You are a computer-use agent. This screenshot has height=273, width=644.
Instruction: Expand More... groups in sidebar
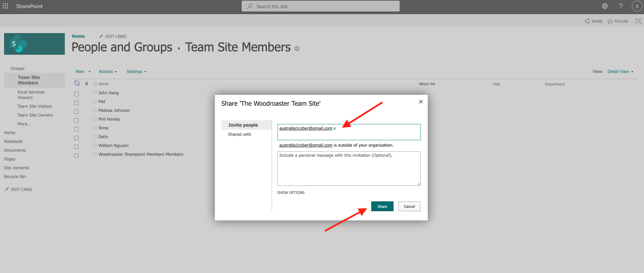coord(24,124)
